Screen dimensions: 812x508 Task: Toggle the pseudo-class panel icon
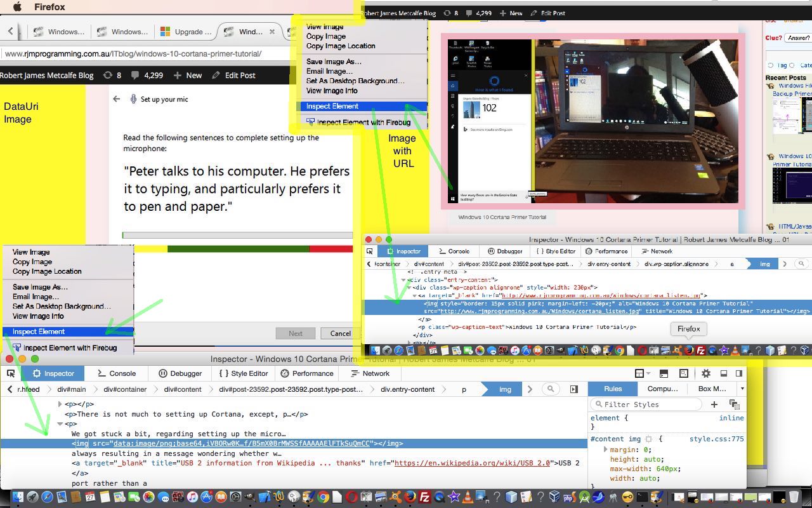(734, 405)
